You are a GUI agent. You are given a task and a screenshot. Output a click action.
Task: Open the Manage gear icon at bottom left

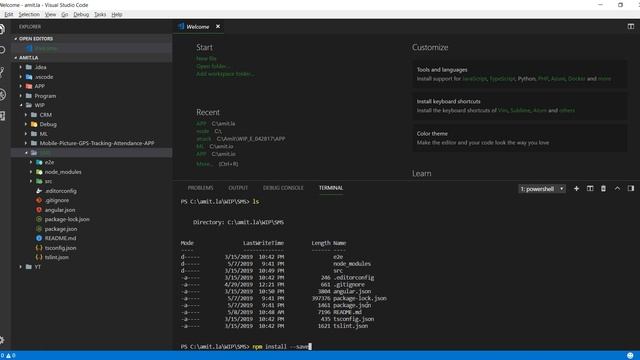2,340
